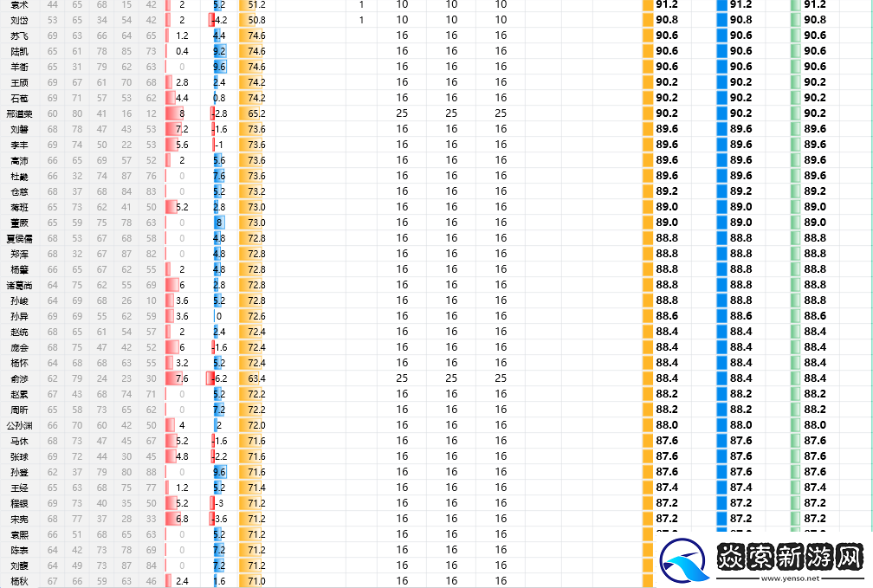Click the name cell 苏飞
Screen dimensions: 873x588
(19, 36)
